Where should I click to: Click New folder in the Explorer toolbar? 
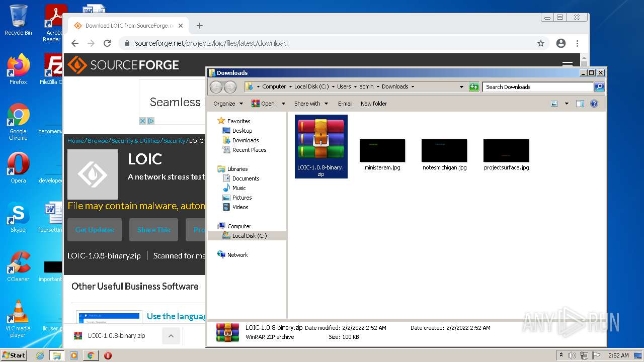click(x=374, y=104)
